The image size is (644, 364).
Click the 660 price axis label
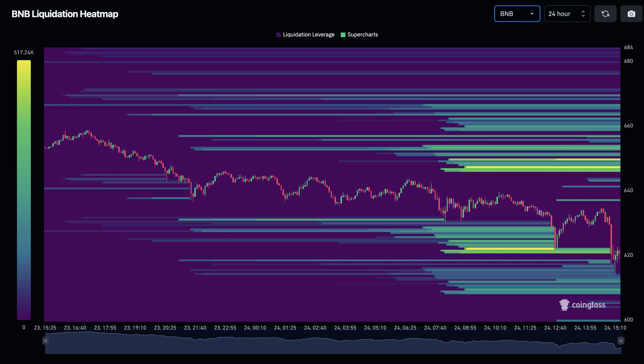tap(628, 126)
